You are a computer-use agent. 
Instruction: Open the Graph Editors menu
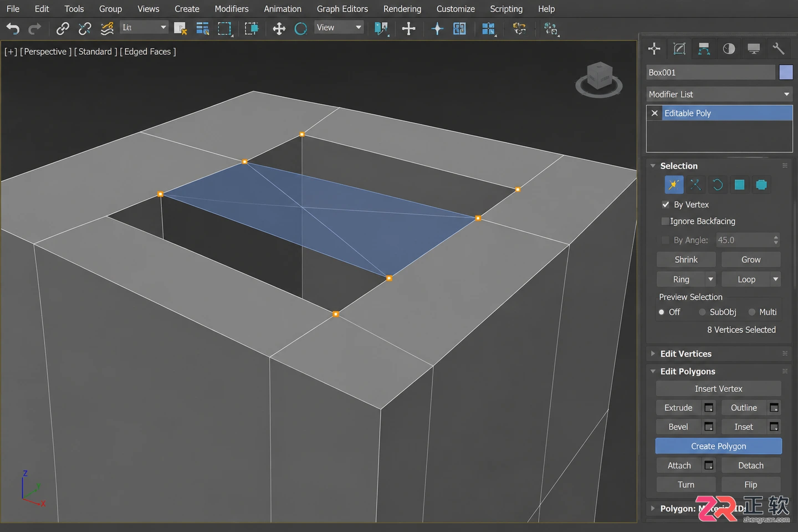[x=342, y=9]
